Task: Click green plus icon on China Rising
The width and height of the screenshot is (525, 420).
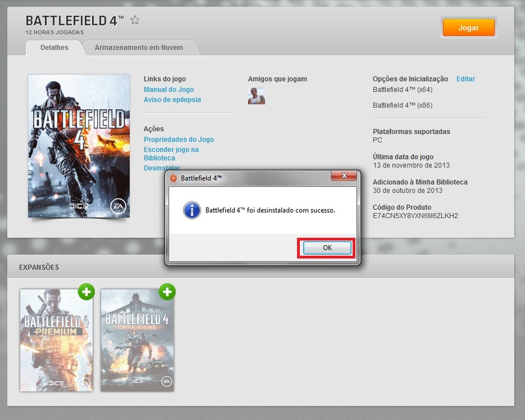Action: point(167,292)
